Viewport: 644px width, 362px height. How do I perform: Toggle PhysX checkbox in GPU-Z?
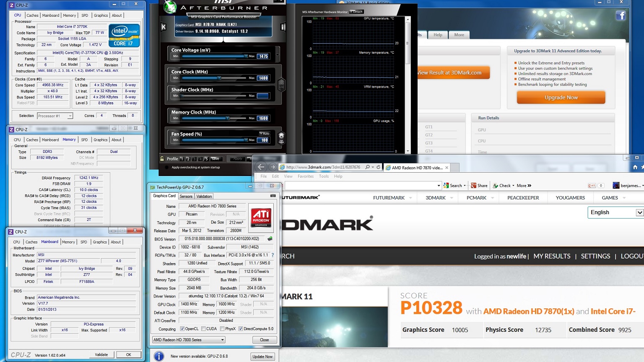[222, 329]
